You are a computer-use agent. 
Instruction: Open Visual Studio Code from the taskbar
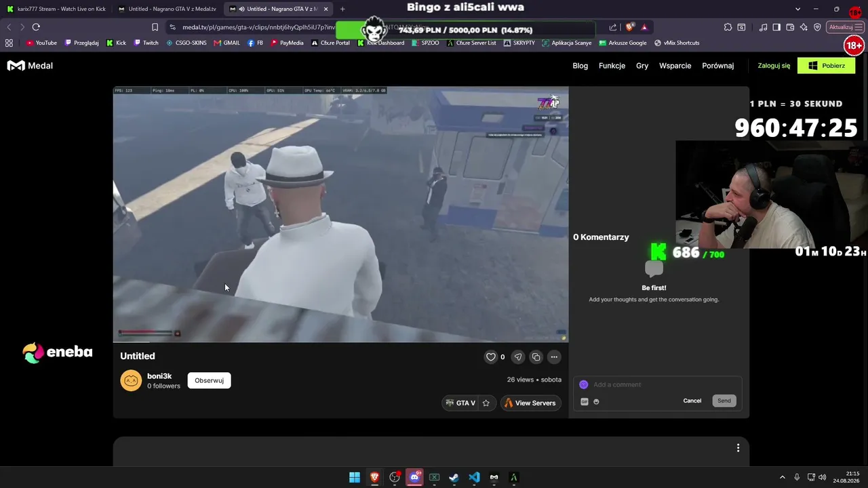click(474, 477)
